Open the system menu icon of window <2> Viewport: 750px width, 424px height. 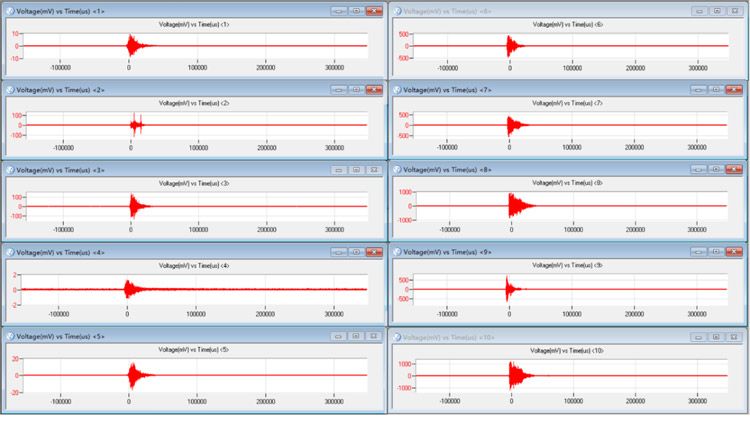11,90
